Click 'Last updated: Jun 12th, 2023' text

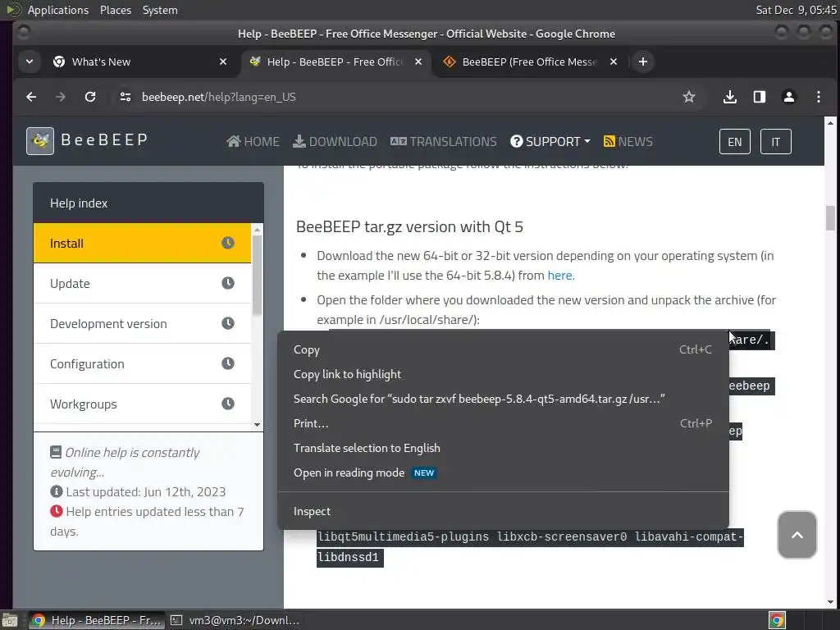146,492
